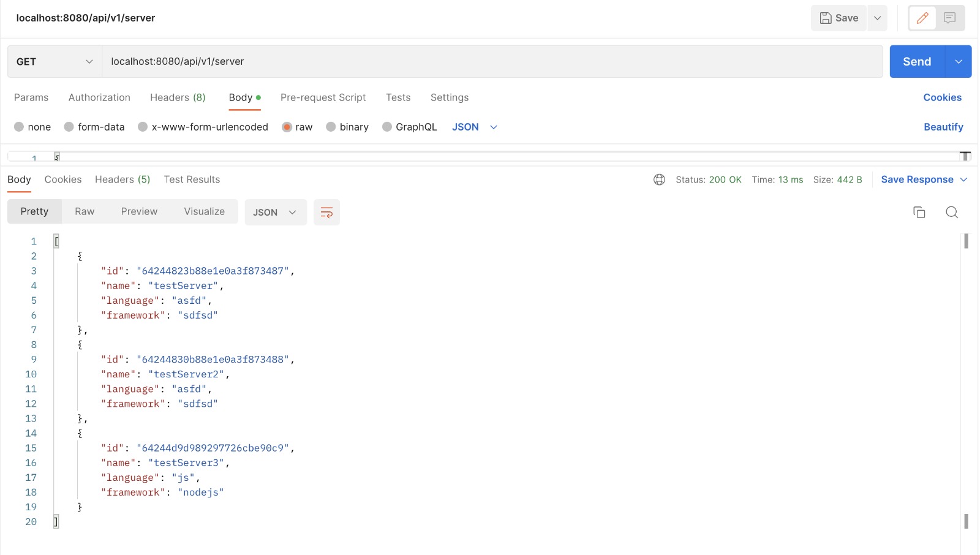This screenshot has width=980, height=555.
Task: Open the Cookies link
Action: click(x=942, y=97)
